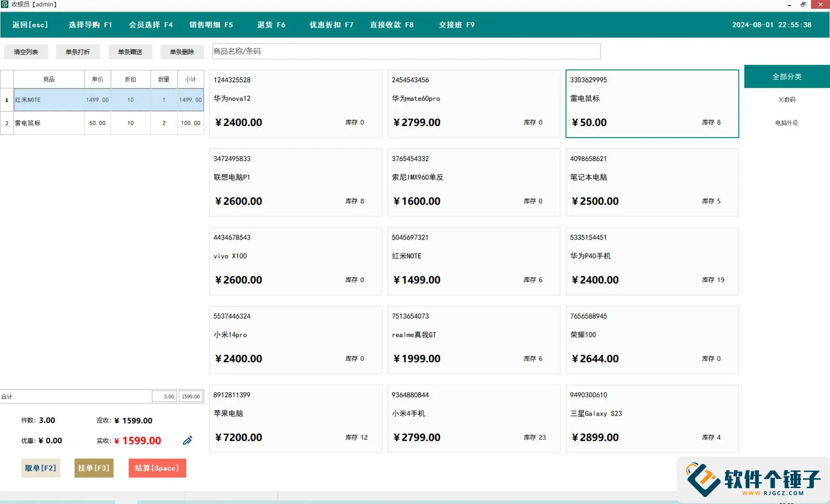Screen dimensions: 830x504
Task: Add 荣耀100 product card
Action: [652, 340]
